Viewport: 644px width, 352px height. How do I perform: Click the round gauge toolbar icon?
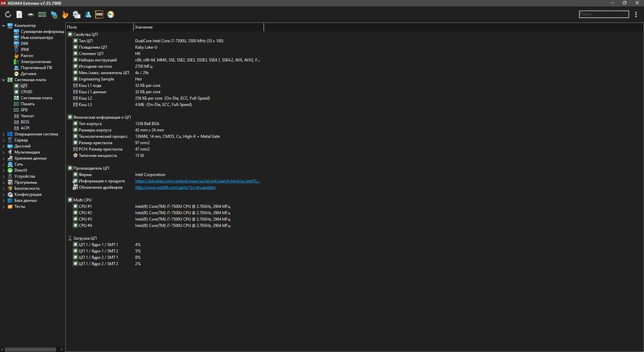[x=111, y=14]
